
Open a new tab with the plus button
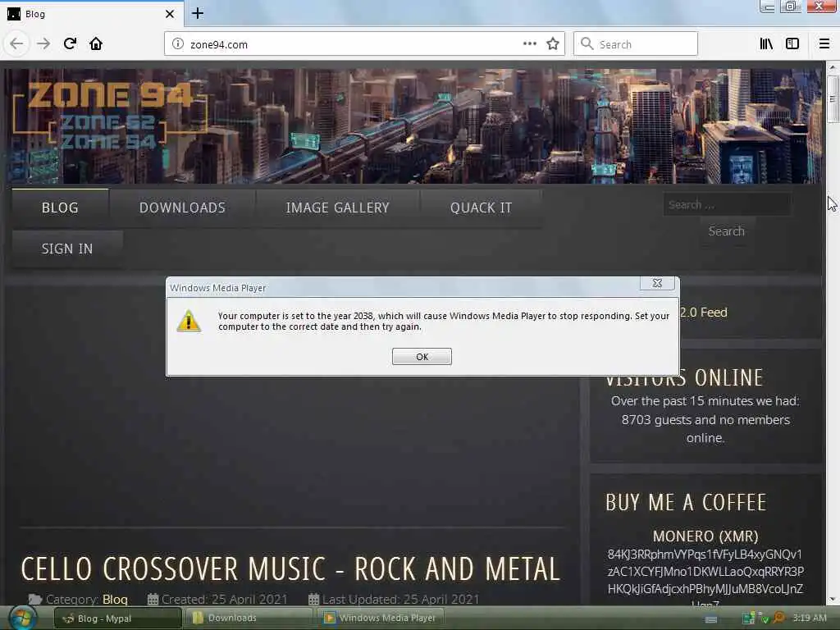coord(198,13)
